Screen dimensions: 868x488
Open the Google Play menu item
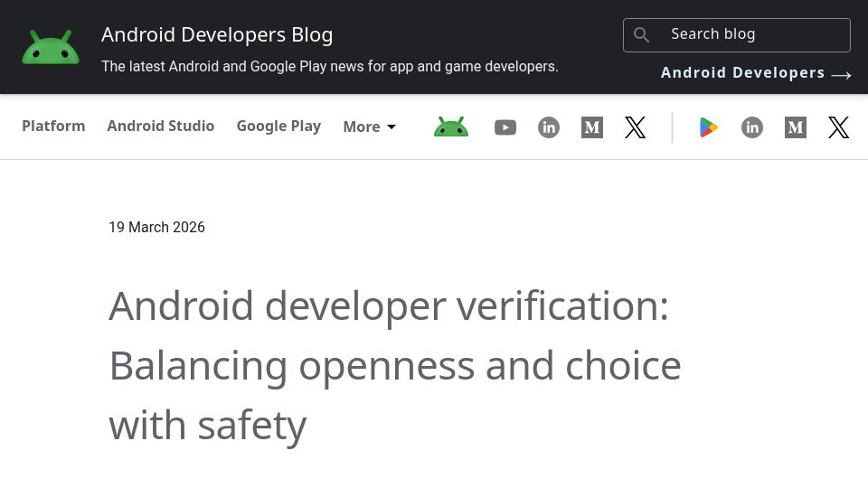278,127
